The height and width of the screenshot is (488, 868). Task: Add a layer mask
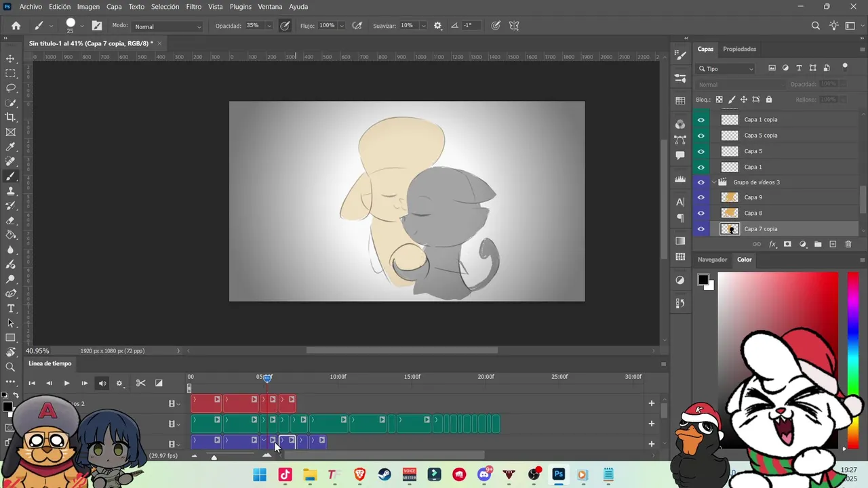(x=787, y=244)
